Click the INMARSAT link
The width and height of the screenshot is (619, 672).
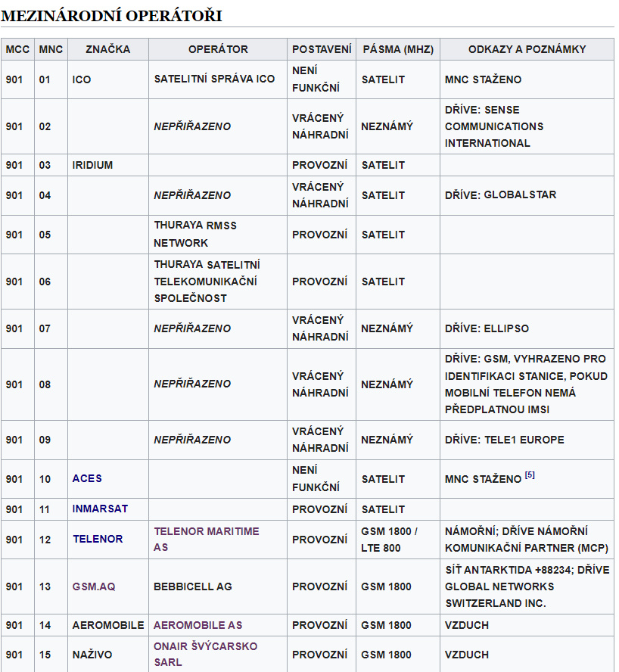[x=100, y=509]
